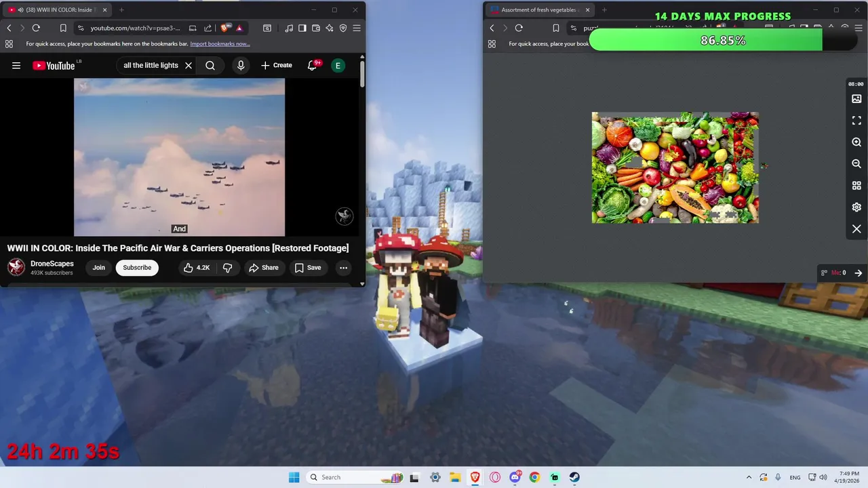The image size is (868, 488).
Task: Open puzzle settings gear
Action: pos(856,207)
